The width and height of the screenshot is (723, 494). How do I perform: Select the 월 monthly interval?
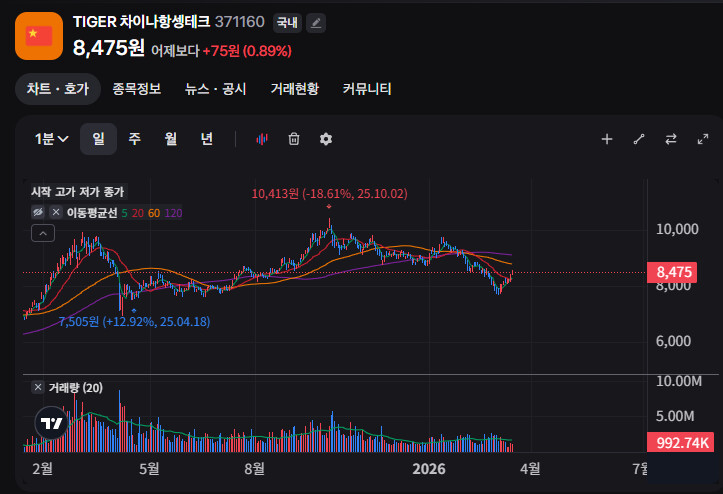tap(171, 139)
